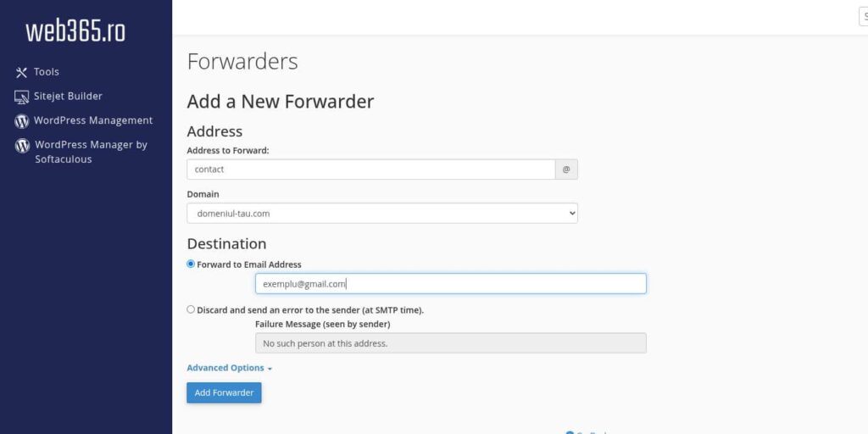This screenshot has height=434, width=868.
Task: Click the Failure Message text field
Action: pos(450,343)
